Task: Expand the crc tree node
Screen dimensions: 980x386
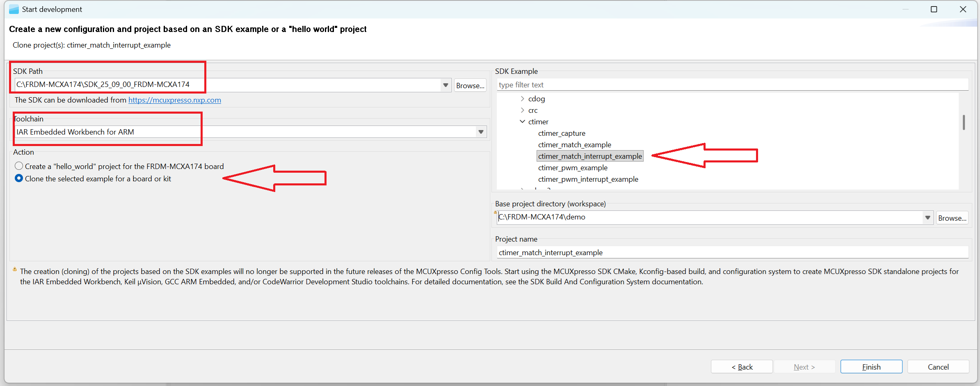Action: tap(522, 110)
